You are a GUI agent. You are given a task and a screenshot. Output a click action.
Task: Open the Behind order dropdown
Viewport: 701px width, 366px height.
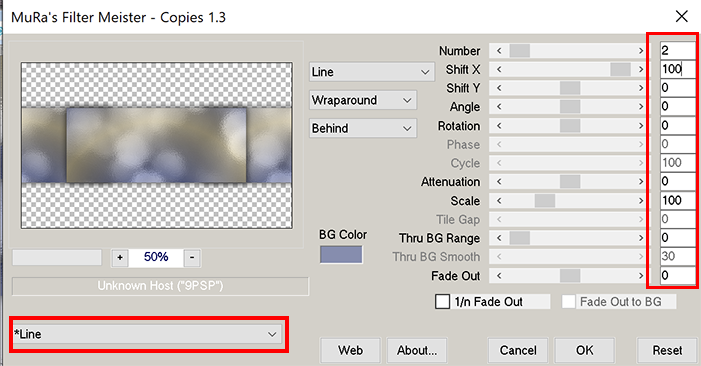pyautogui.click(x=363, y=128)
